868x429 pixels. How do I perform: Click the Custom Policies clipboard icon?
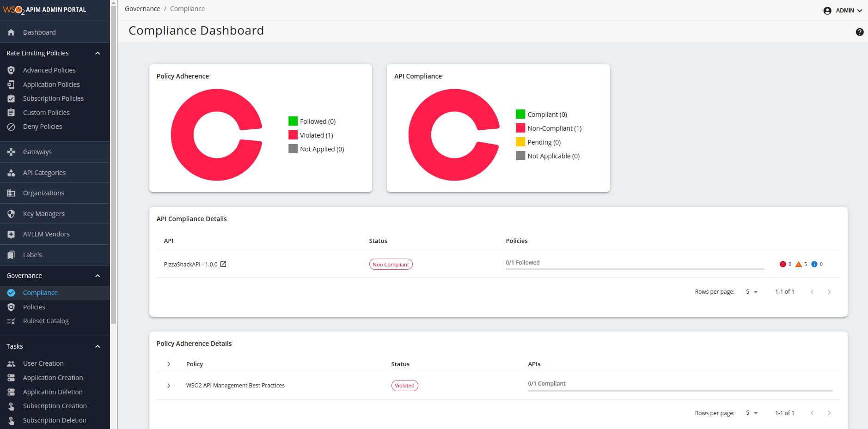[x=11, y=113]
